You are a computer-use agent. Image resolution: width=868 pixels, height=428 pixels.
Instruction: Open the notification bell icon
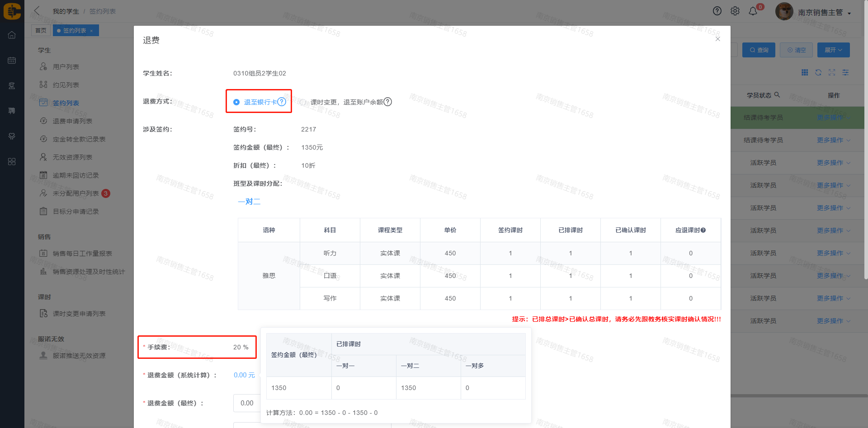753,11
